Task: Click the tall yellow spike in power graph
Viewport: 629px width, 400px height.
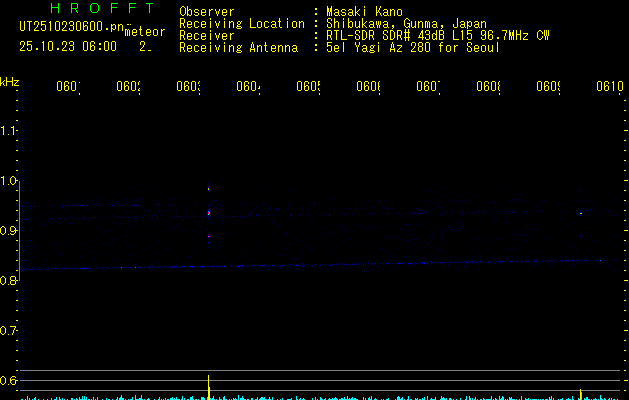Action: point(208,386)
